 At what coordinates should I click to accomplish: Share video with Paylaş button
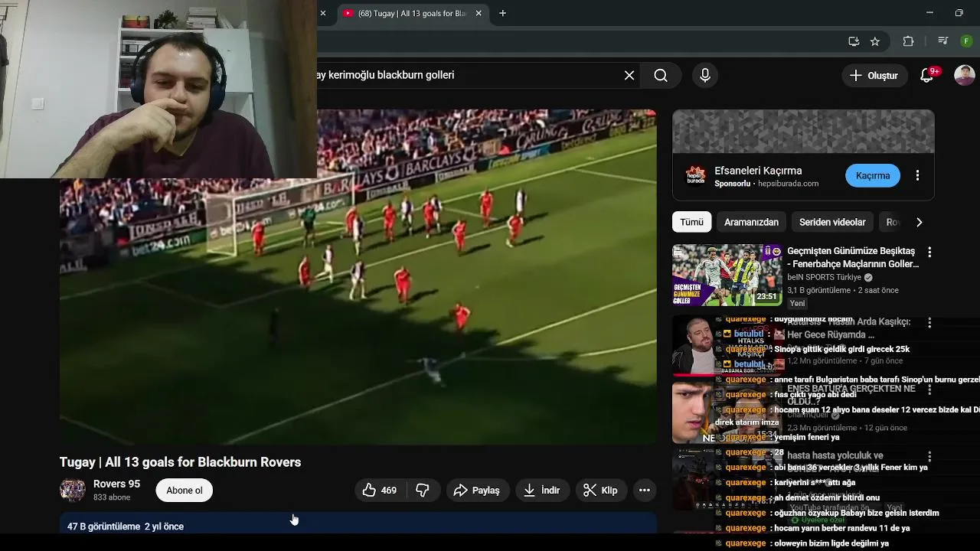pos(476,491)
